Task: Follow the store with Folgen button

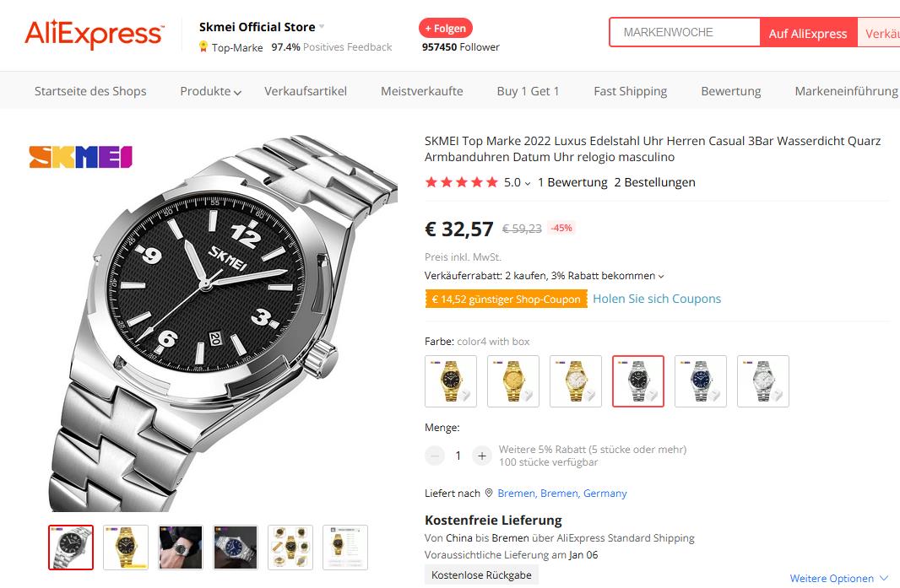Action: (446, 28)
